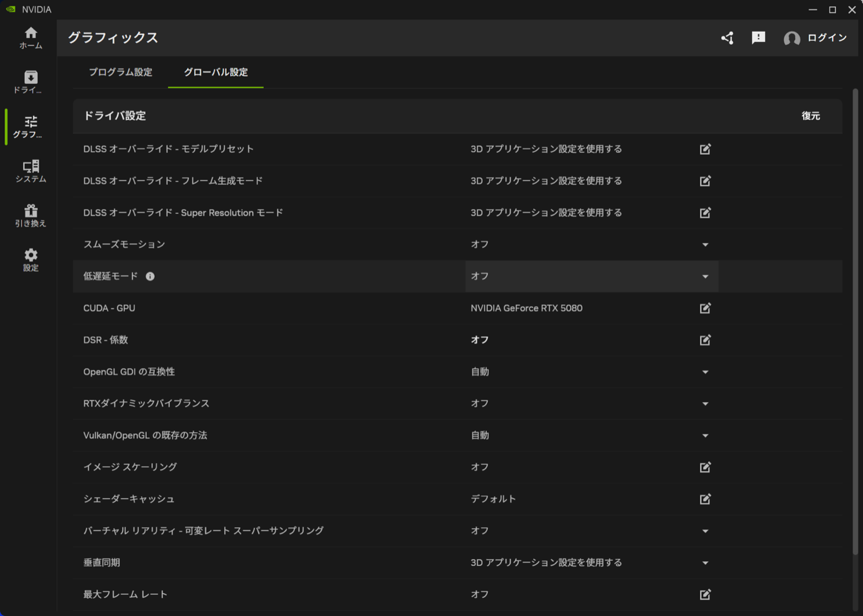Click the 自動 value for Vulkan/OpenGL row

(x=480, y=435)
